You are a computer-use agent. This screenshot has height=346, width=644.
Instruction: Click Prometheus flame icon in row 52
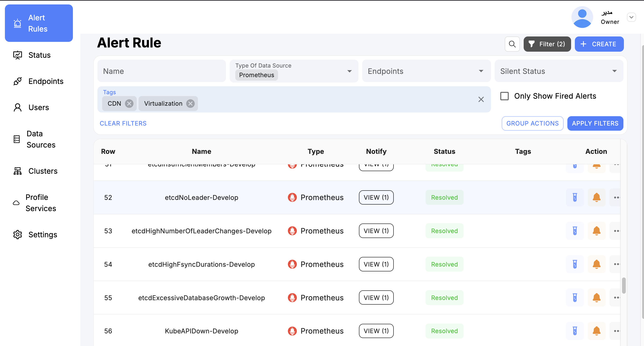(292, 197)
